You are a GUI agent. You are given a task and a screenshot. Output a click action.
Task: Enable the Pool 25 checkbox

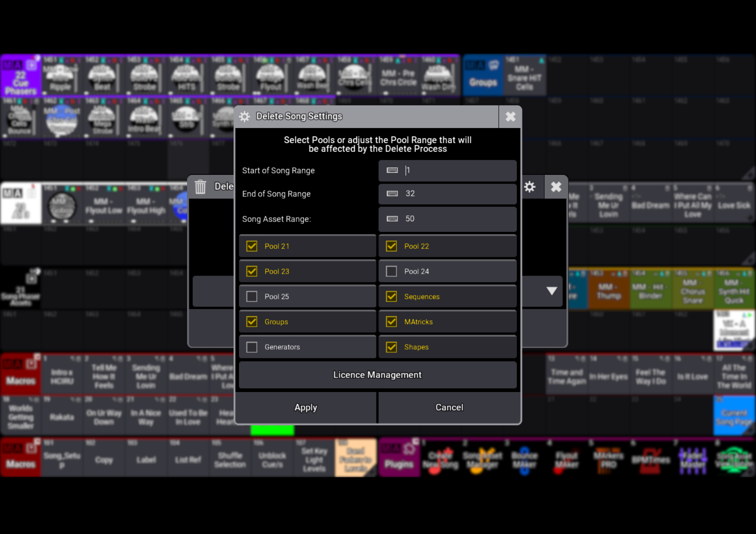[252, 296]
